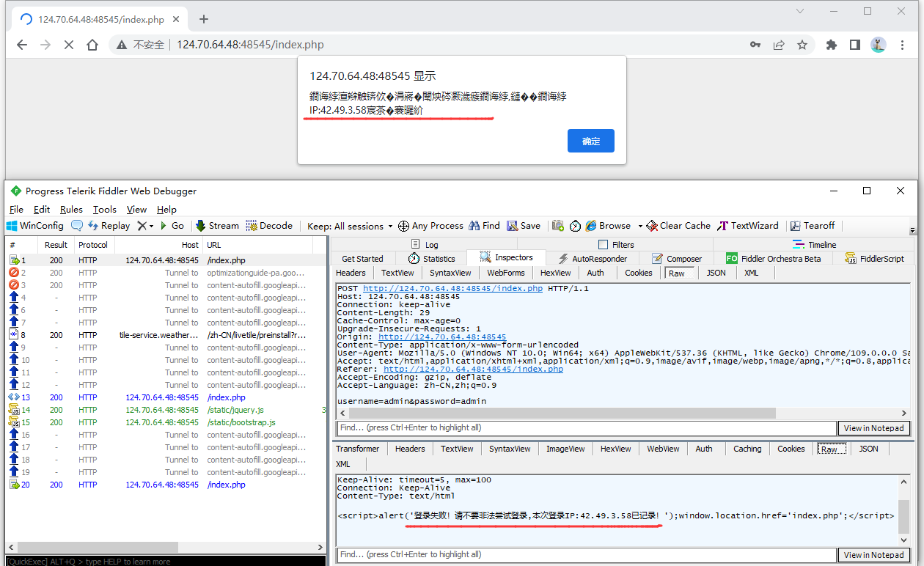Screen dimensions: 924x566
Task: Open Fiddler File menu
Action: click(16, 210)
